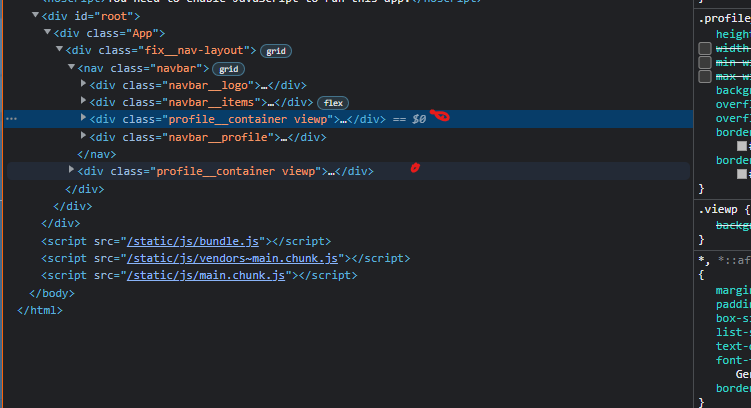Click the closing </html> tag
751x408 pixels.
pos(40,310)
